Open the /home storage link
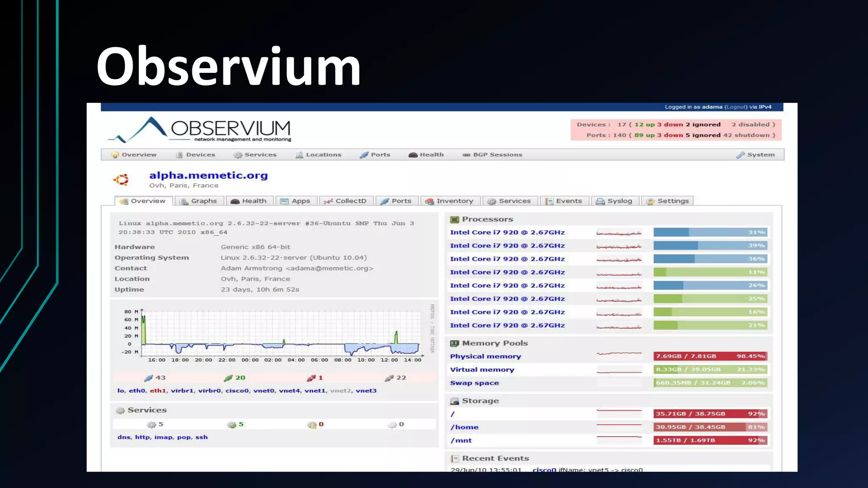 [464, 427]
